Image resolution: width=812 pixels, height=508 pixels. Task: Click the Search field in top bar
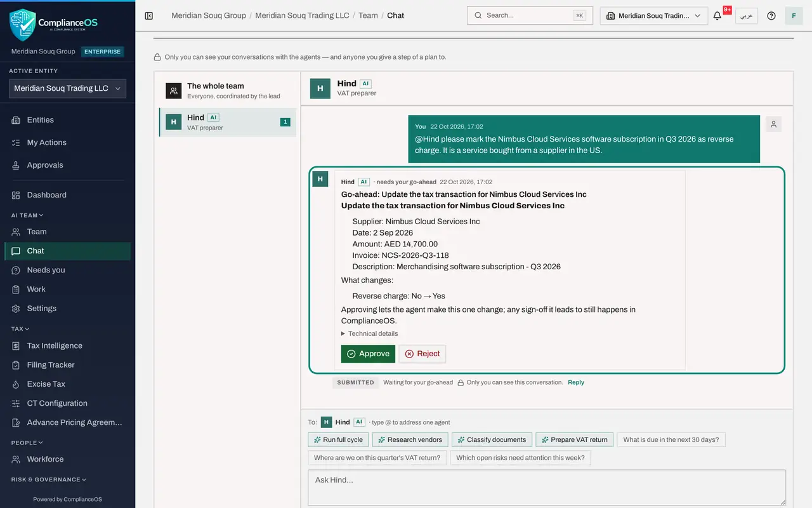(x=530, y=15)
